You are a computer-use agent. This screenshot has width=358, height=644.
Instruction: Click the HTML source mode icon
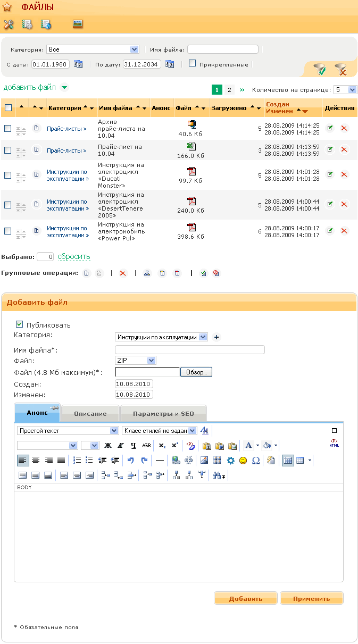pos(334,443)
